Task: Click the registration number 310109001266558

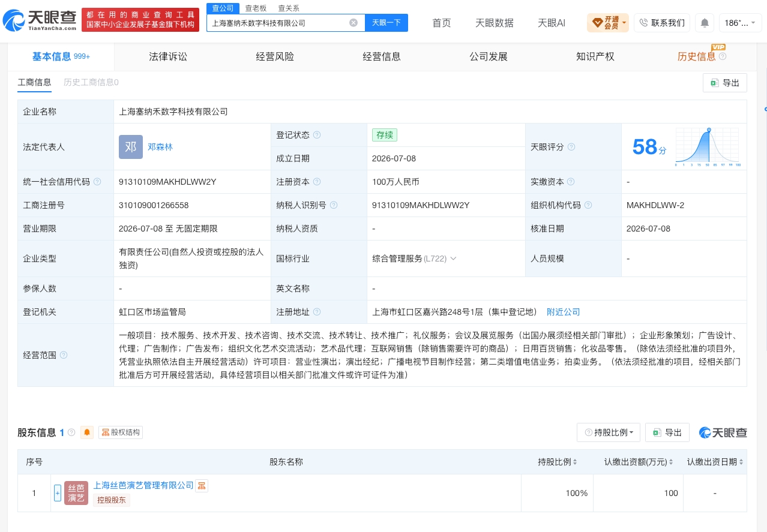Action: 154,205
